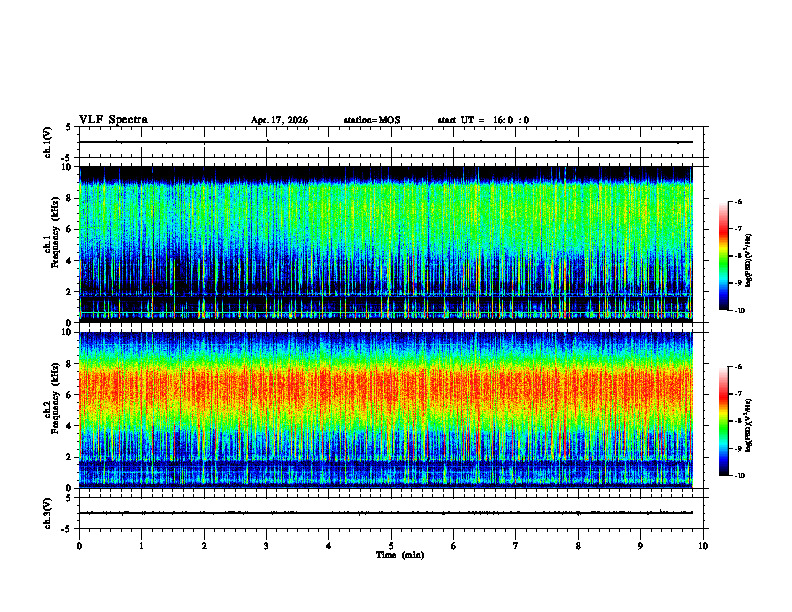Click time axis tick label "8"
Screen dimensions: 792x612
click(x=578, y=546)
